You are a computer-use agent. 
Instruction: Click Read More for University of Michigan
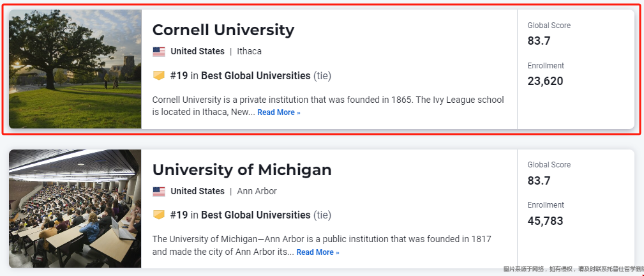pos(318,252)
